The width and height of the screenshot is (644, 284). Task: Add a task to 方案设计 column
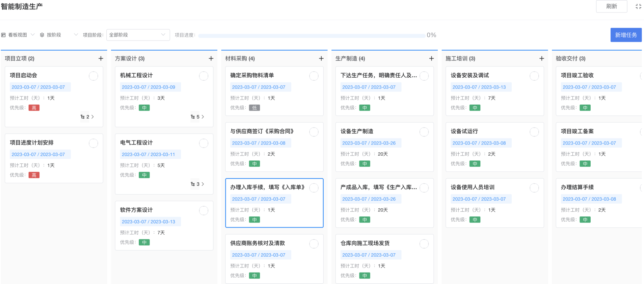pos(211,58)
